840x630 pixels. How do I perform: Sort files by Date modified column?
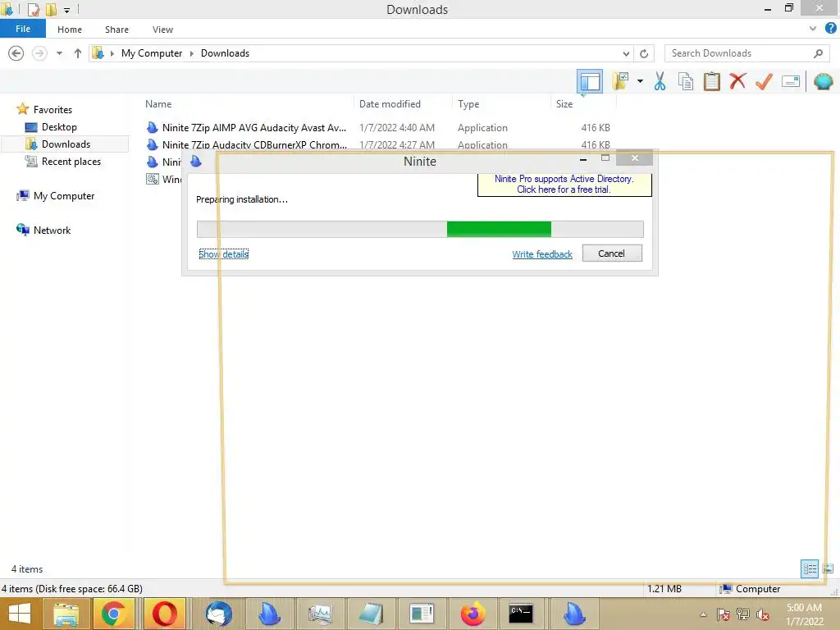[x=390, y=104]
